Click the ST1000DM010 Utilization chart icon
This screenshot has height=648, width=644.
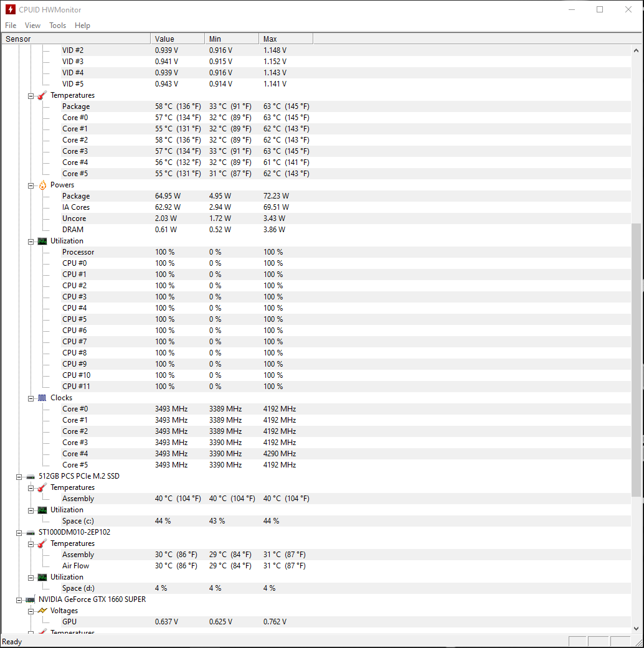(42, 577)
